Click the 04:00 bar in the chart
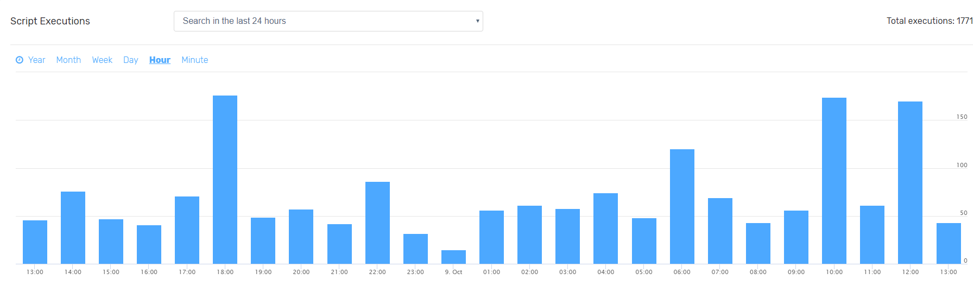Screen dimensions: 980x292 (x=605, y=228)
